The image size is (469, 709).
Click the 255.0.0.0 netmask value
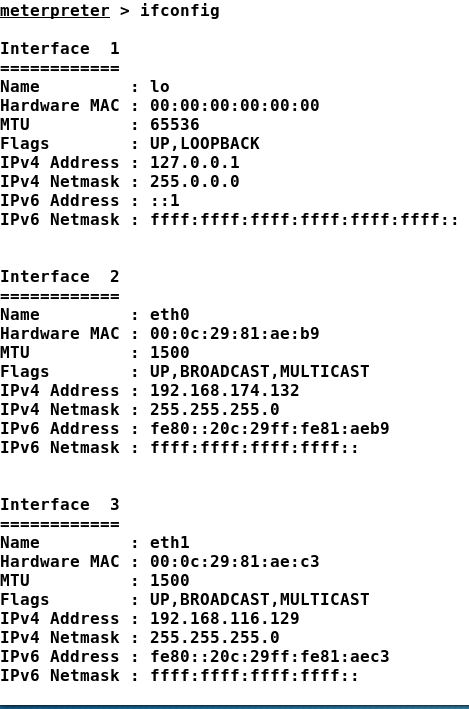(194, 181)
